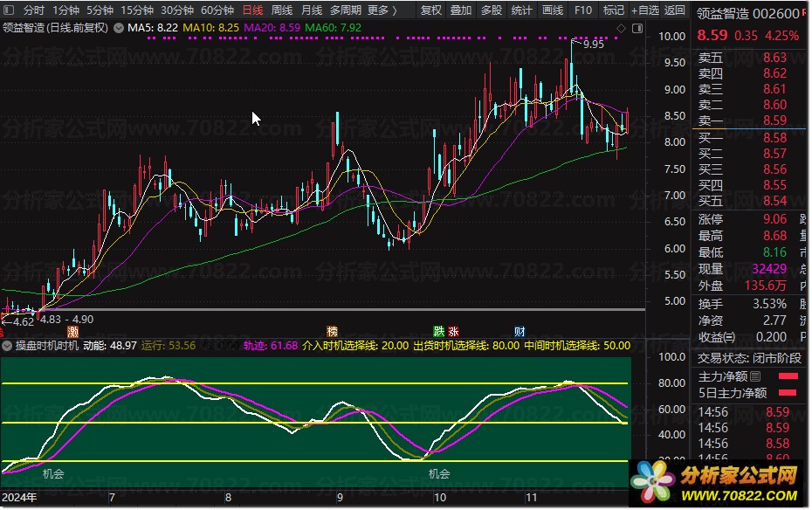
Task: Click the MA20: 8.59 indicator label
Action: click(x=272, y=27)
